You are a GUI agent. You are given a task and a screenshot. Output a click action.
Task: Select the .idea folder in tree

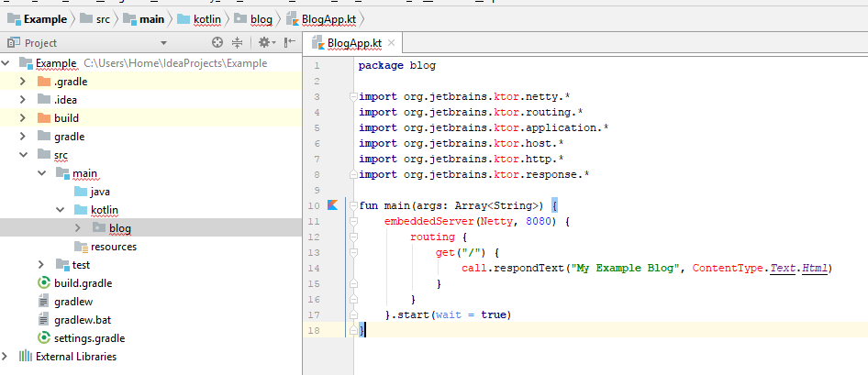(x=65, y=100)
